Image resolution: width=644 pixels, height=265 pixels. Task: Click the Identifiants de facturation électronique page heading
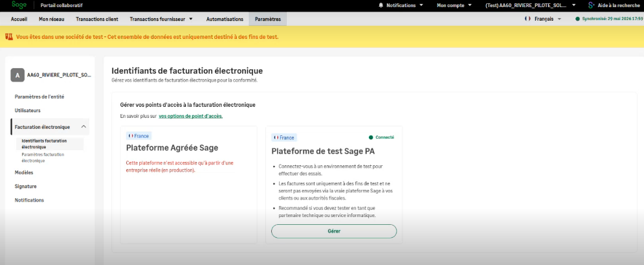(x=187, y=71)
